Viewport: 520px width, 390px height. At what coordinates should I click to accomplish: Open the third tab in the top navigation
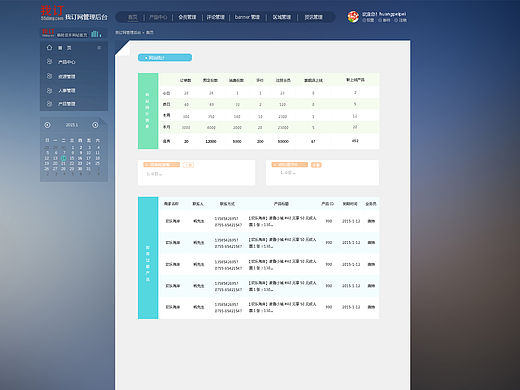click(187, 17)
